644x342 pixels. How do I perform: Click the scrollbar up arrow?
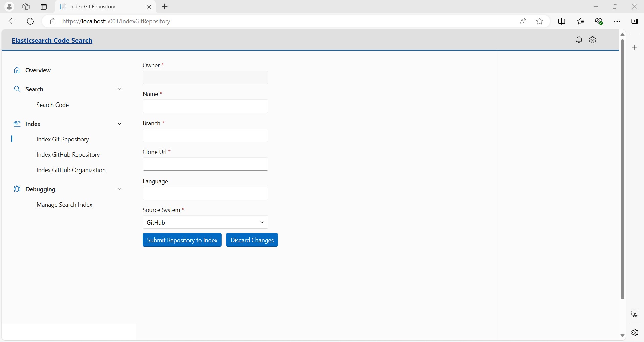point(622,35)
